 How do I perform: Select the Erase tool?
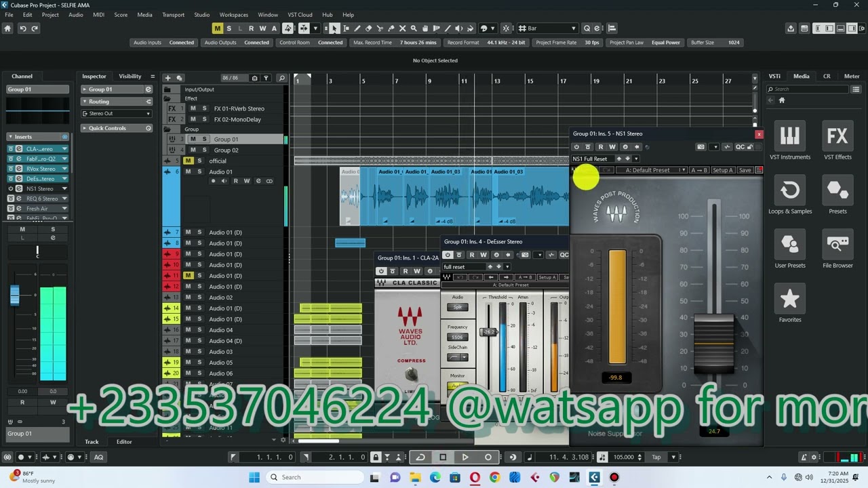368,28
